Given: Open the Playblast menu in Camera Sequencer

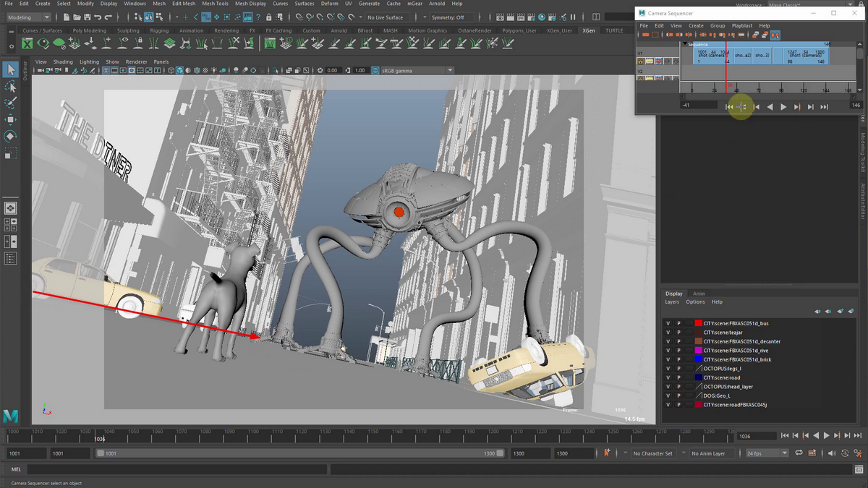Looking at the screenshot, I should coord(742,25).
